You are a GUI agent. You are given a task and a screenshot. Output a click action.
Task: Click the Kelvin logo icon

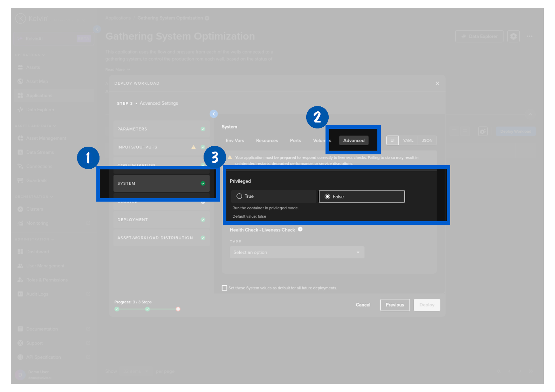pyautogui.click(x=21, y=18)
